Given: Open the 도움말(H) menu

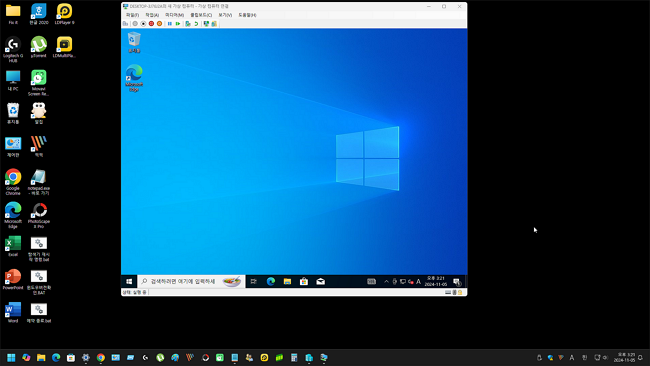Looking at the screenshot, I should (247, 15).
